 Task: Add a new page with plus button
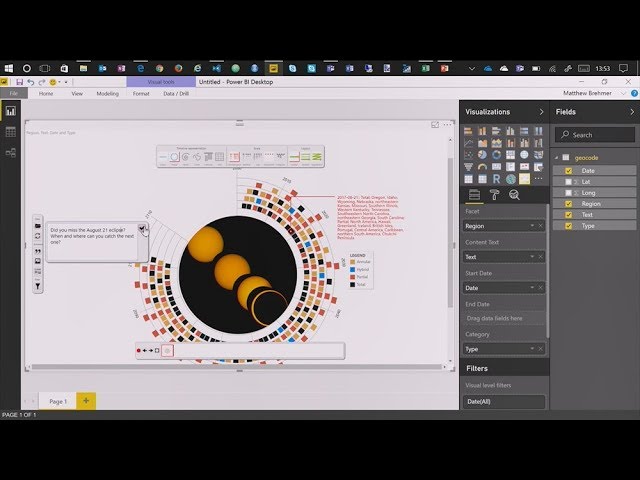click(x=86, y=401)
